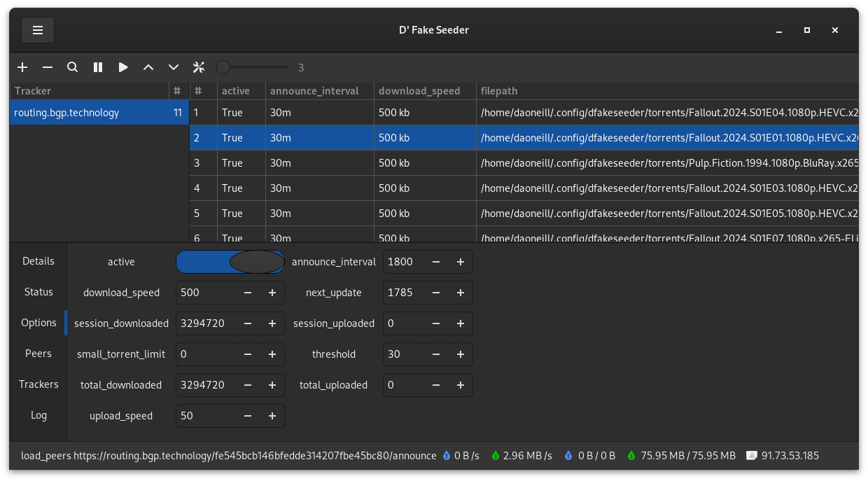Decrement announce_interval with its minus button

435,262
